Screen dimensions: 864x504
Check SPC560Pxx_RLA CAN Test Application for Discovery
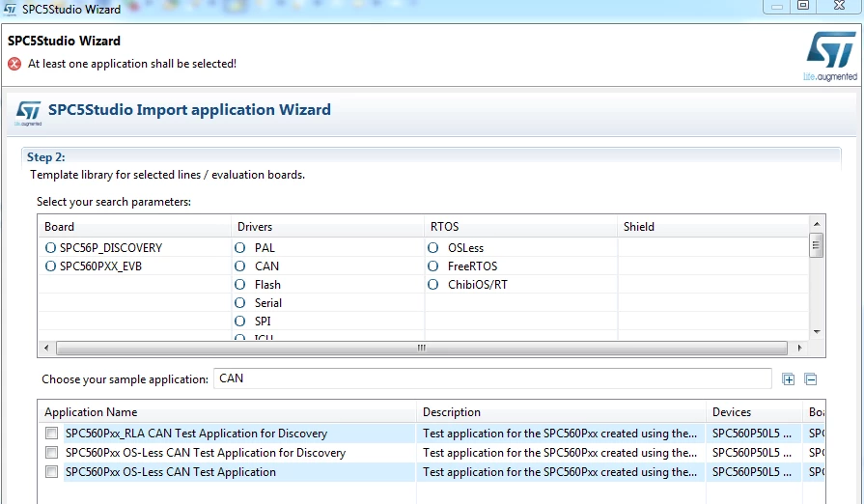tap(52, 434)
